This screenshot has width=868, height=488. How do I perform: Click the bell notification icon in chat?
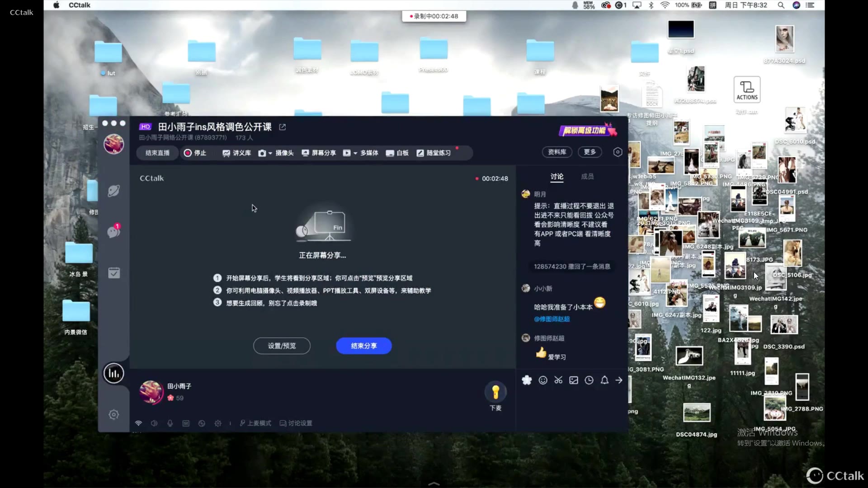(604, 380)
